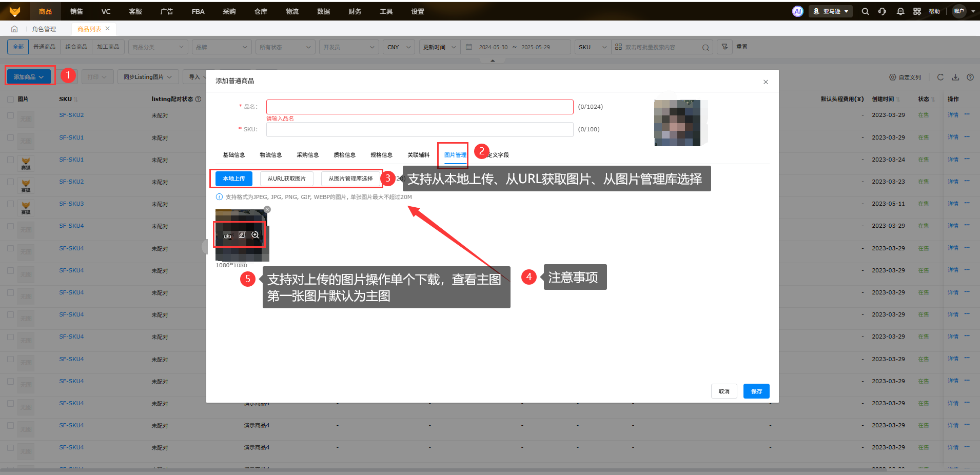Click the 从图片管理库选择 button
The image size is (980, 475).
[x=350, y=179]
